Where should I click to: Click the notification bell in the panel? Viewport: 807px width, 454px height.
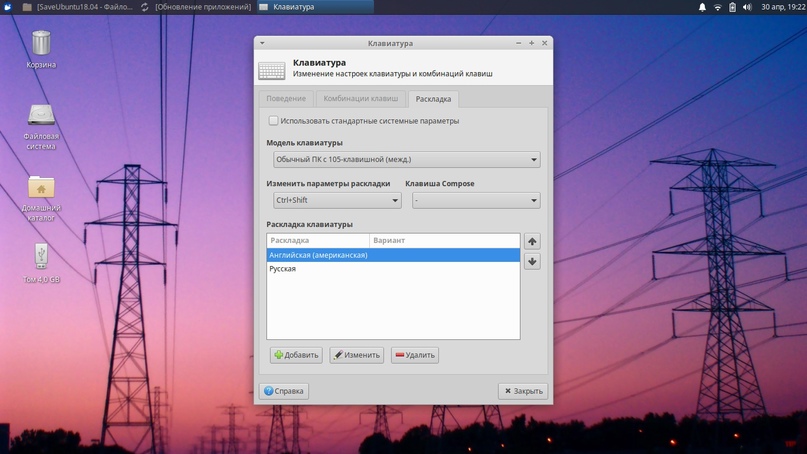coord(702,7)
